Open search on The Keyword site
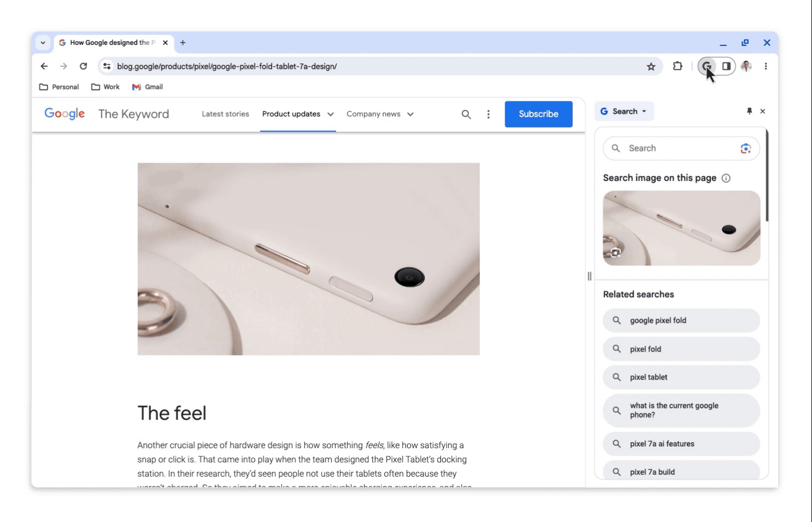This screenshot has height=522, width=812. coord(466,114)
